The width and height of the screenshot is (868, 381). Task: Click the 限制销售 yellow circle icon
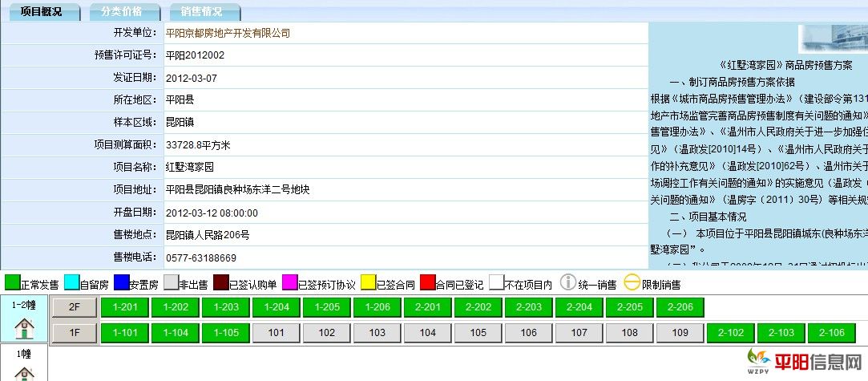click(x=632, y=282)
